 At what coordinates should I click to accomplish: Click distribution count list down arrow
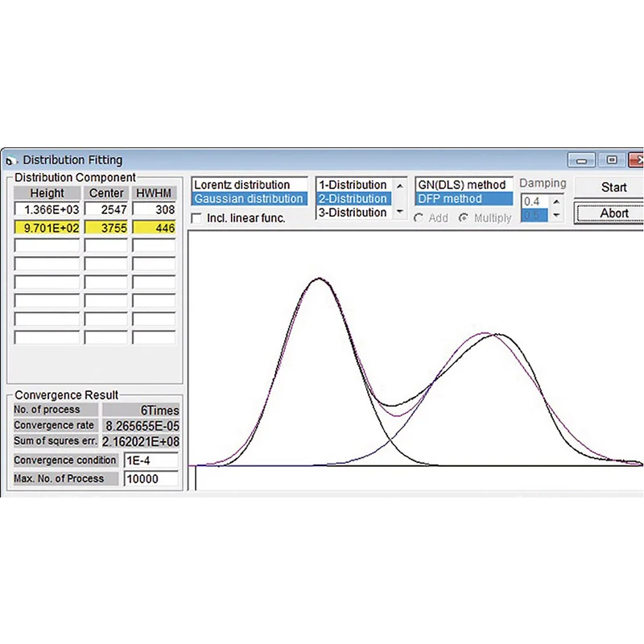tap(399, 212)
